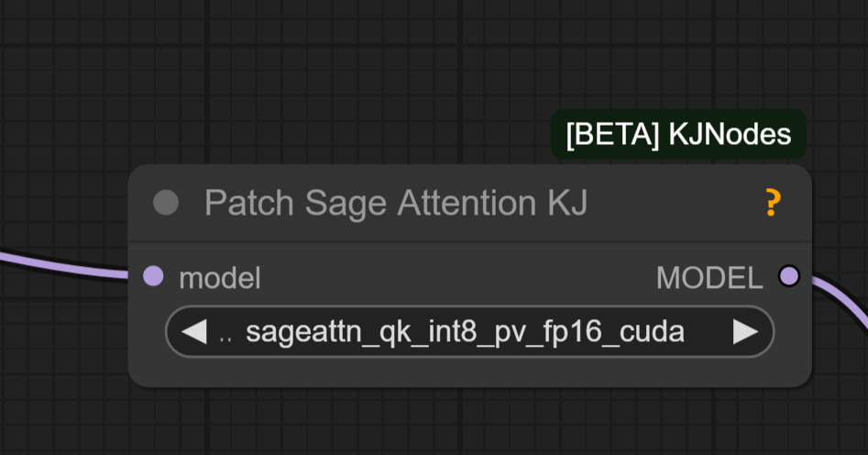Click the [BETA] tag text in the badge
Viewport: 868px width, 455px height.
612,135
